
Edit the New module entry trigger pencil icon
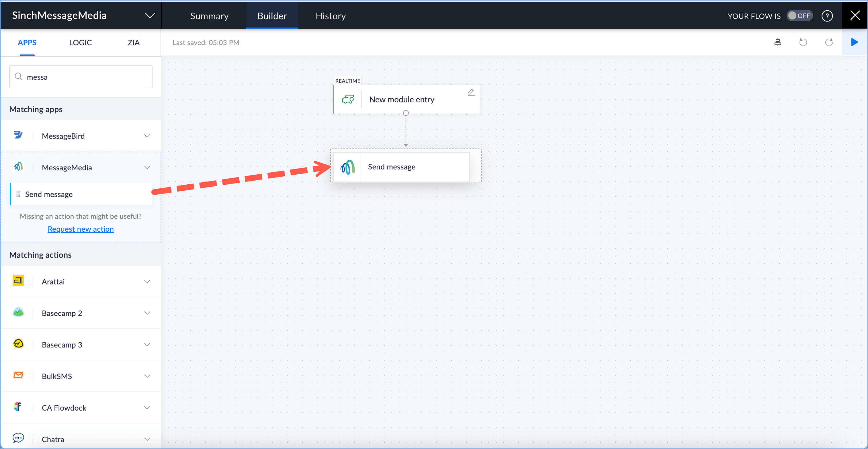tap(471, 92)
